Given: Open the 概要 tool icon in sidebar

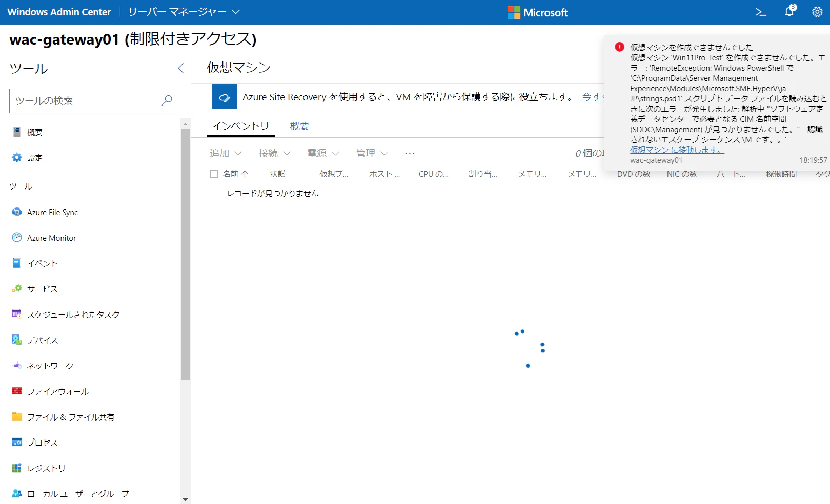Looking at the screenshot, I should click(x=17, y=132).
